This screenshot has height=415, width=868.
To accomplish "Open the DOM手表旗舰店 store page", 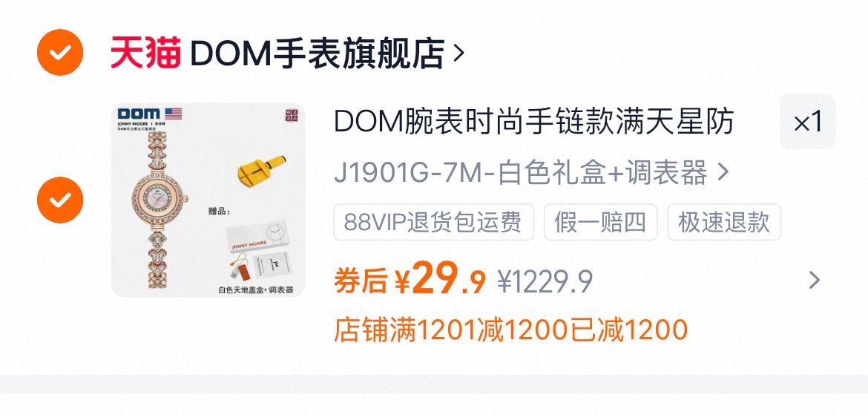I will tap(317, 53).
